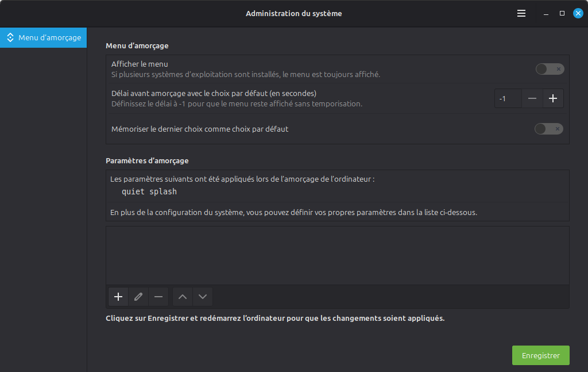Move the selected parameter down
This screenshot has height=372, width=588.
pos(202,297)
